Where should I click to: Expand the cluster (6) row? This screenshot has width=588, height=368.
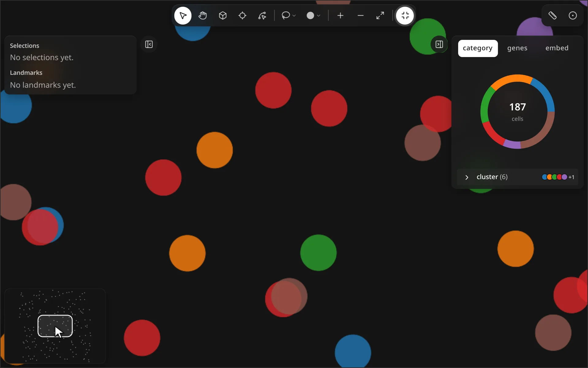coord(518,177)
